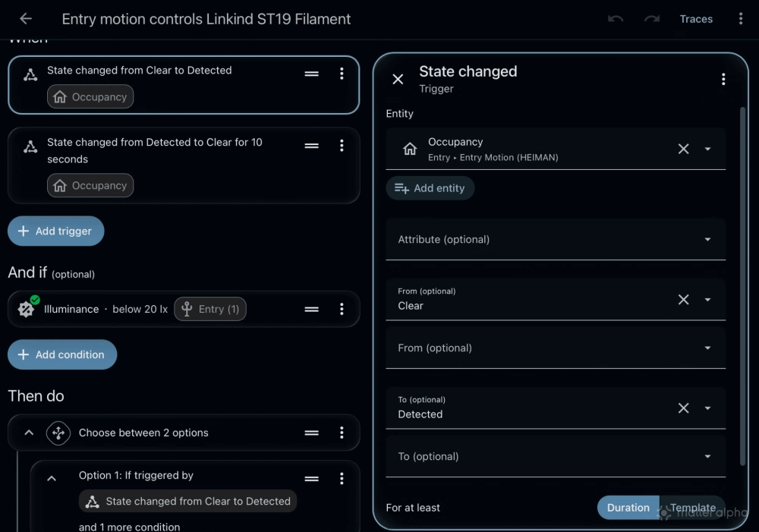Select the Illuminance below 20 lx condition
The image size is (759, 532).
pos(184,309)
